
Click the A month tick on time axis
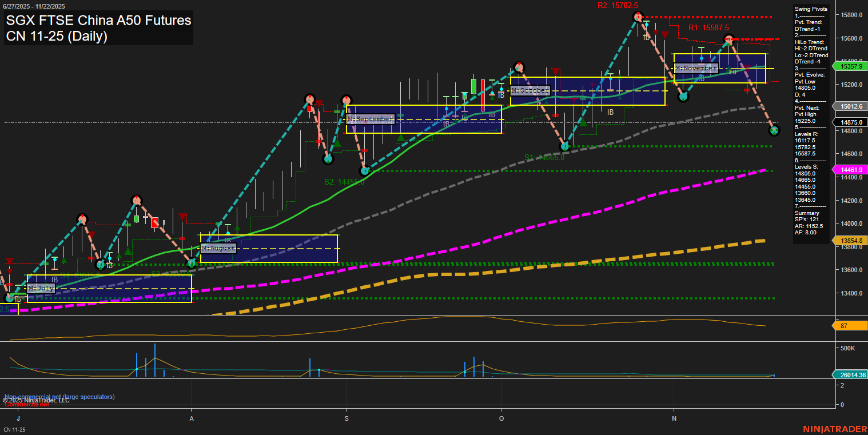pos(192,418)
